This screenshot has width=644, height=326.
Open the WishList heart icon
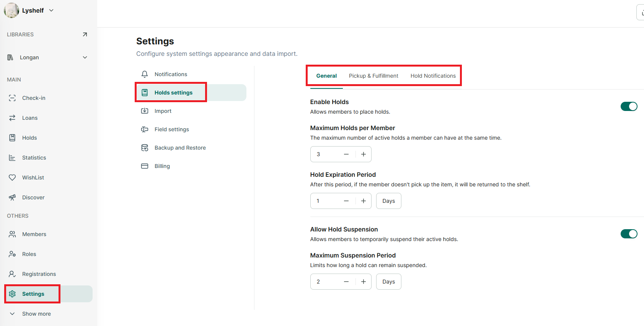pyautogui.click(x=12, y=178)
